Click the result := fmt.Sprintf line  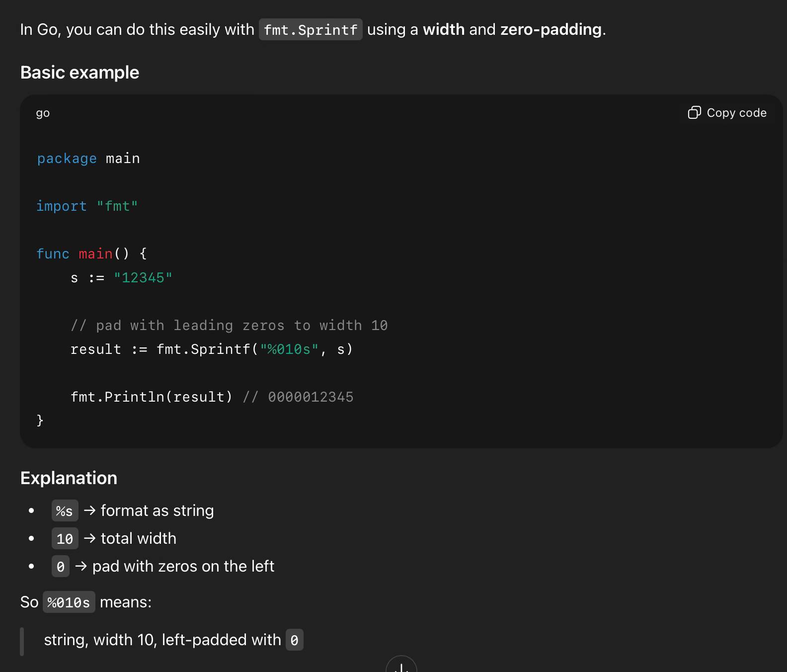pos(212,349)
